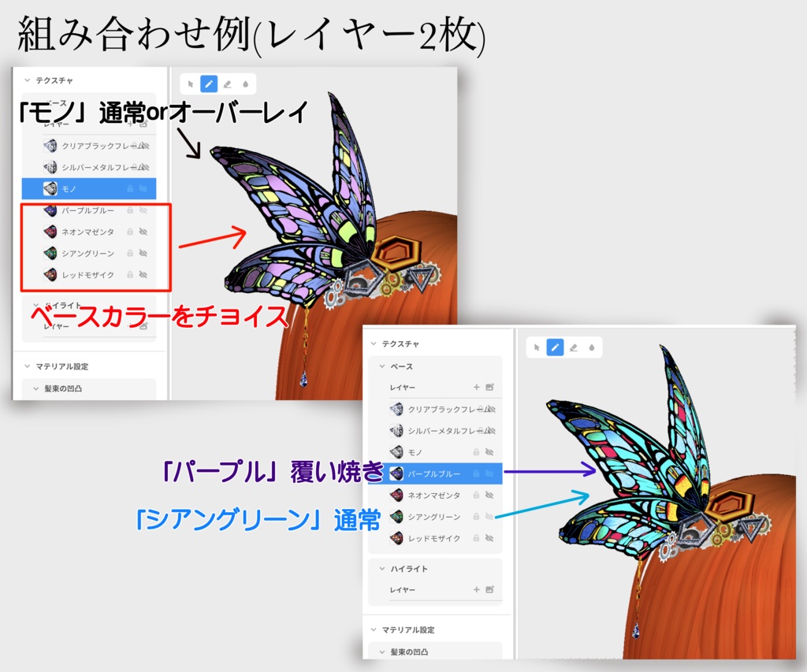Screen dimensions: 807x672
Task: Collapse the ハイライト section
Action: click(381, 566)
